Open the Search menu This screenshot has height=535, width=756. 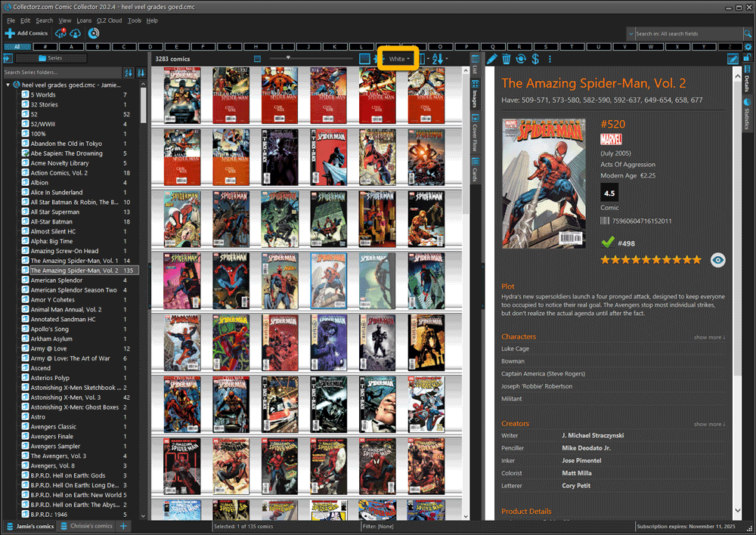[45, 20]
